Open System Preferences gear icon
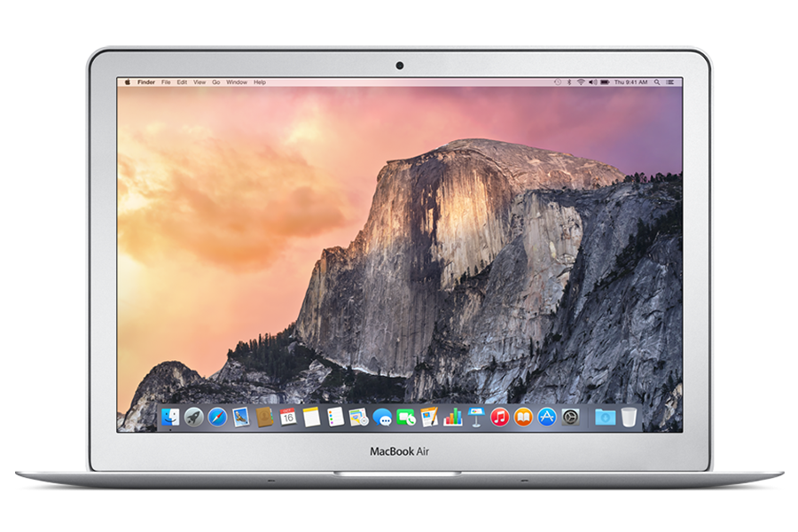Screen dimensions: 798x532 (570, 418)
